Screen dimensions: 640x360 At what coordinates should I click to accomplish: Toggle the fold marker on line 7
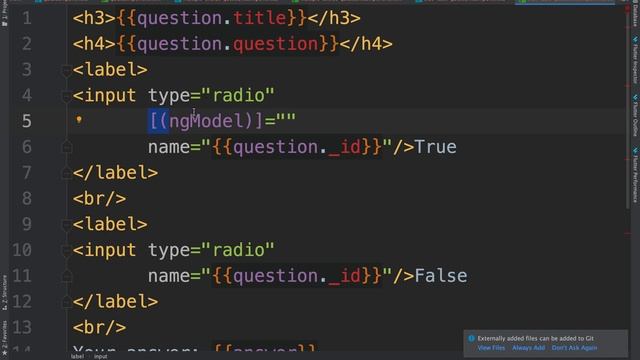click(66, 173)
